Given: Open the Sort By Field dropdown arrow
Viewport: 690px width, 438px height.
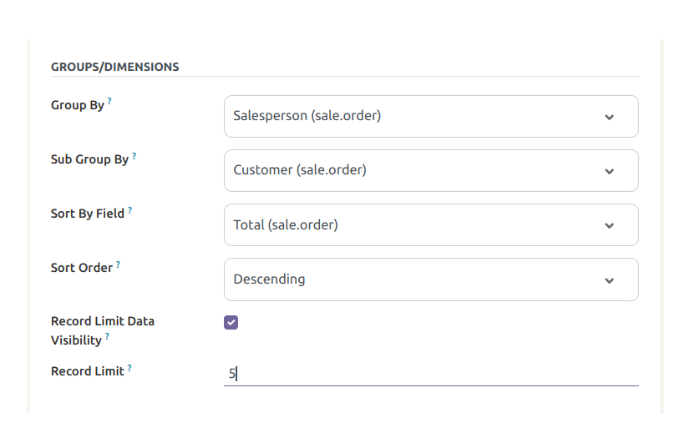Looking at the screenshot, I should pyautogui.click(x=609, y=225).
